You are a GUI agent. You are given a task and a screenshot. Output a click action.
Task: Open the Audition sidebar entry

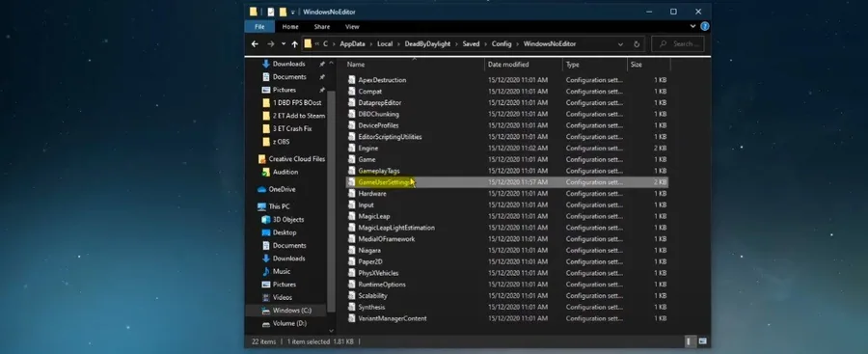[x=285, y=173]
